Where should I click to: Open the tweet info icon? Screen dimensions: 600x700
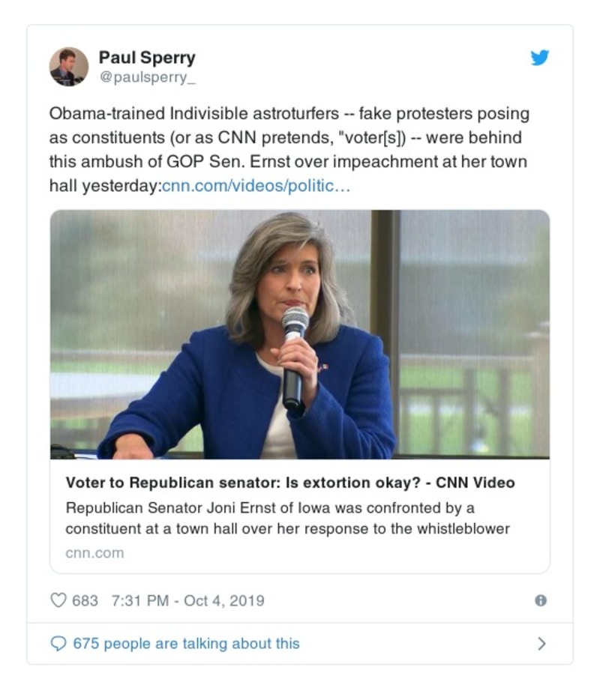[x=540, y=600]
